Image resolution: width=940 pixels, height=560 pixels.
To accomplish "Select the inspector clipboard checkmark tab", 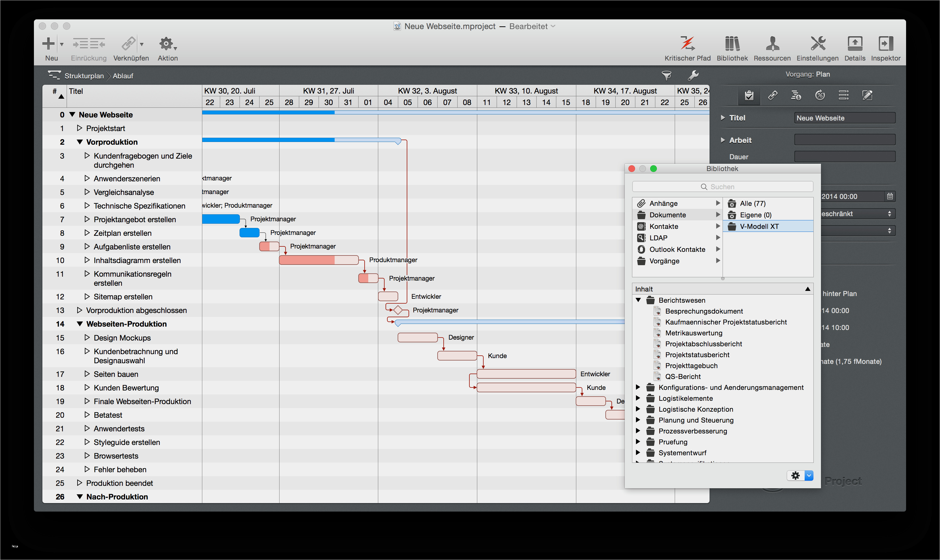I will click(749, 95).
